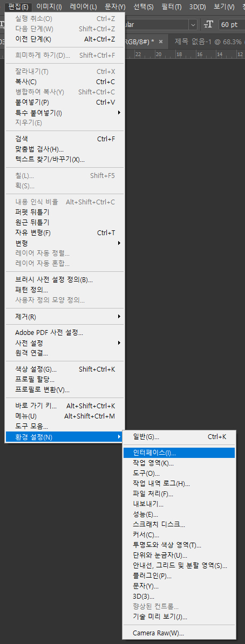Screen dimensions: 245x644
Task: Expand the 사전 설정 submenu
Action: point(65,342)
